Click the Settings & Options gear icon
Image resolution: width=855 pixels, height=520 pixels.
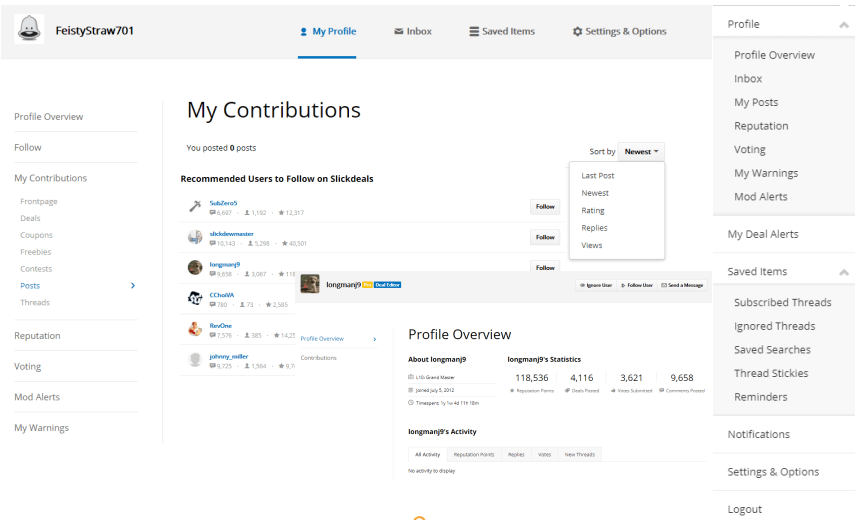point(577,32)
